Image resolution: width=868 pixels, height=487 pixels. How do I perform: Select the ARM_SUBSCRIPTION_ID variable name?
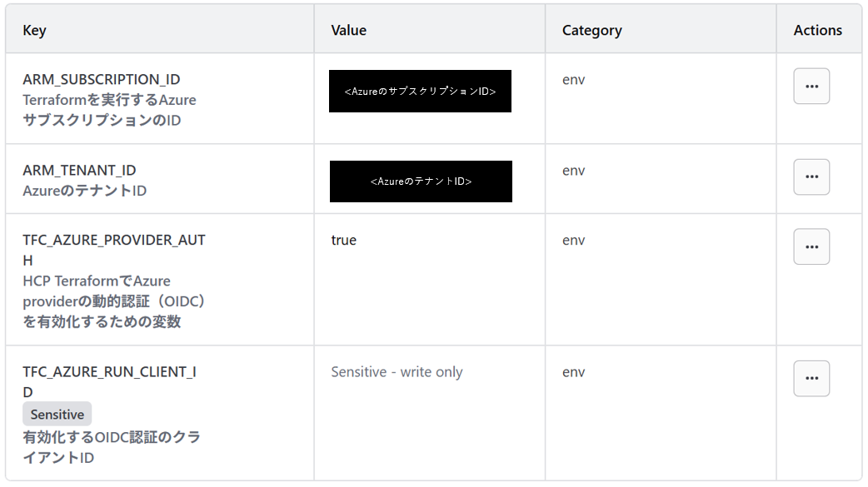[101, 79]
